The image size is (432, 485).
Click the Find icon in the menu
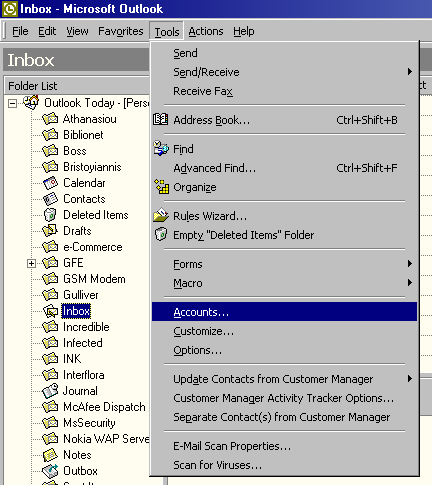pyautogui.click(x=161, y=148)
